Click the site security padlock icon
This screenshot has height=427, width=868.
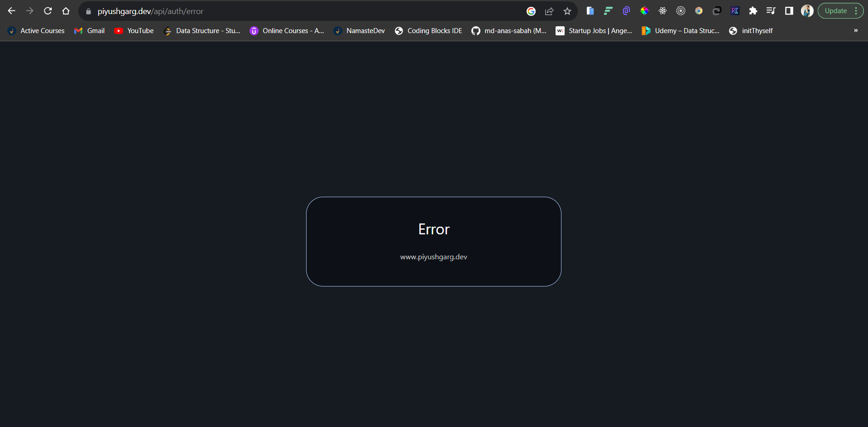(88, 11)
